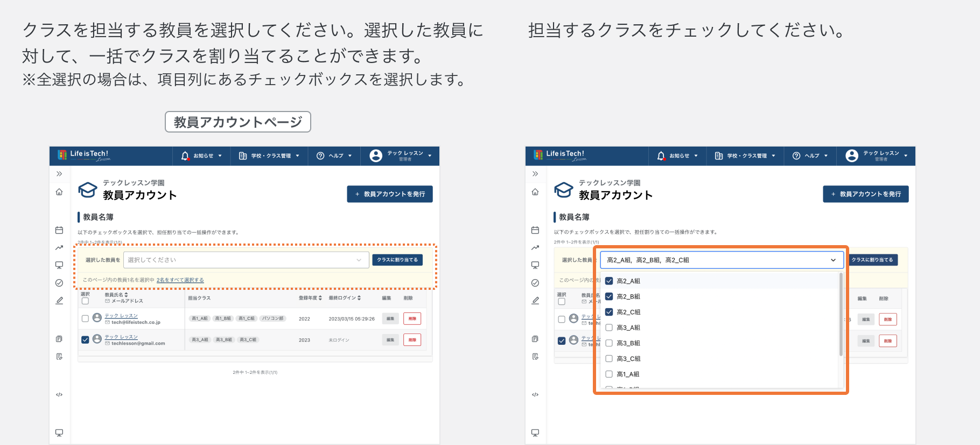
Task: Open 学校・クラス管理 dropdown in left screenshot header
Action: [269, 156]
